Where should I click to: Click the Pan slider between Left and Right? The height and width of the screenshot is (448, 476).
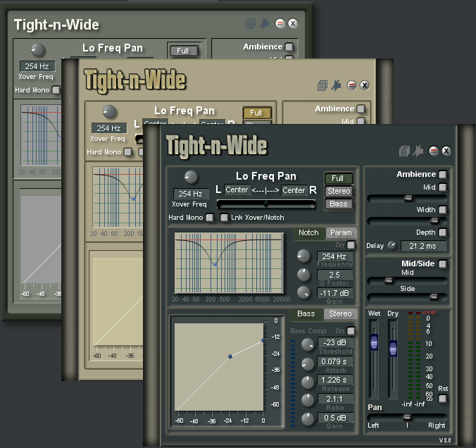407,417
